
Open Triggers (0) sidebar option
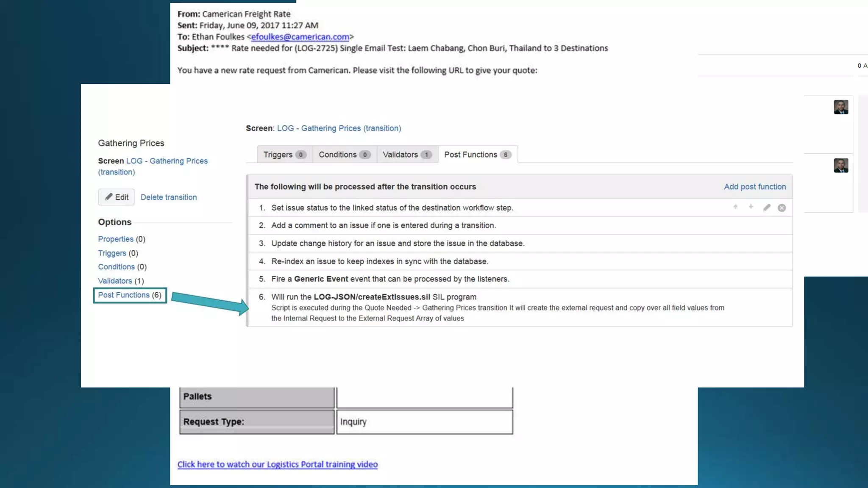[118, 253]
